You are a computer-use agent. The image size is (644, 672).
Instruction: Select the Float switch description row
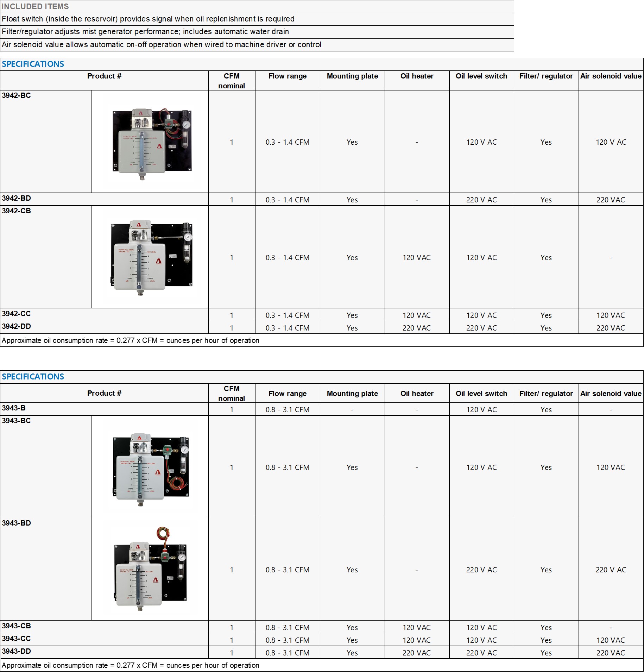tap(148, 19)
